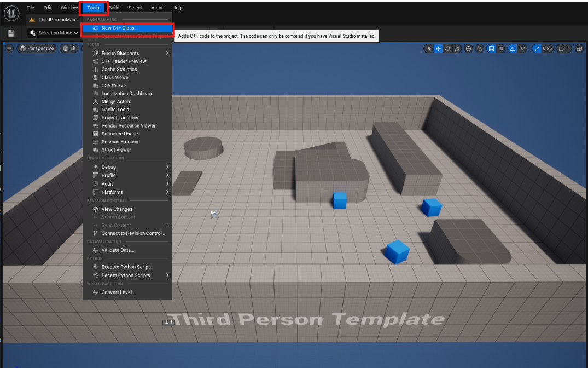588x368 pixels.
Task: Select the rotate transform tool
Action: click(447, 49)
